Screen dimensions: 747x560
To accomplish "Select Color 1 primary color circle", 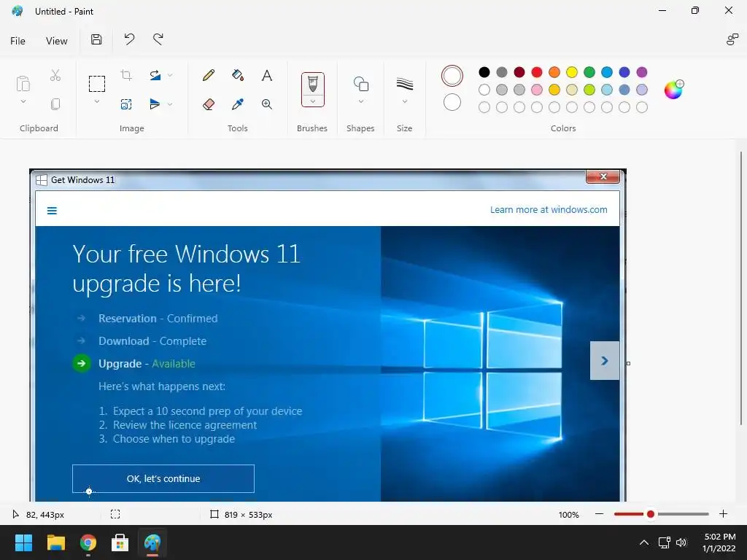I will tap(452, 76).
